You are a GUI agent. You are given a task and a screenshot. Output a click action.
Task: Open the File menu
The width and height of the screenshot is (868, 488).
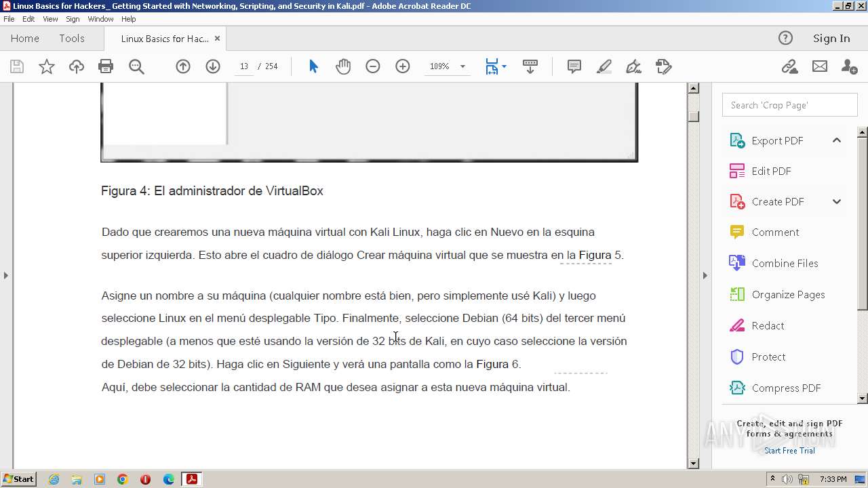[9, 19]
